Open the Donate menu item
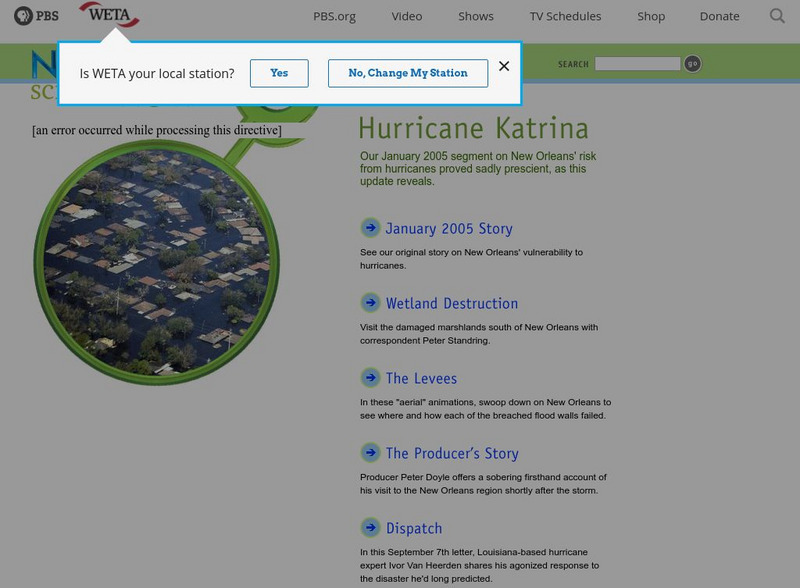Image resolution: width=800 pixels, height=588 pixels. click(719, 16)
